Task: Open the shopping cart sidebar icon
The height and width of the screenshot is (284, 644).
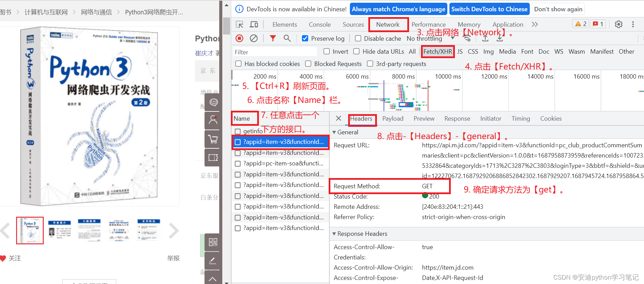Action: point(213,139)
